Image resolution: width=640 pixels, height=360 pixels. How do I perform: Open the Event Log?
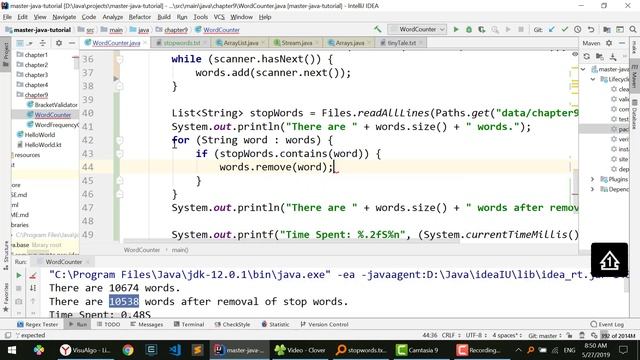[x=607, y=324]
